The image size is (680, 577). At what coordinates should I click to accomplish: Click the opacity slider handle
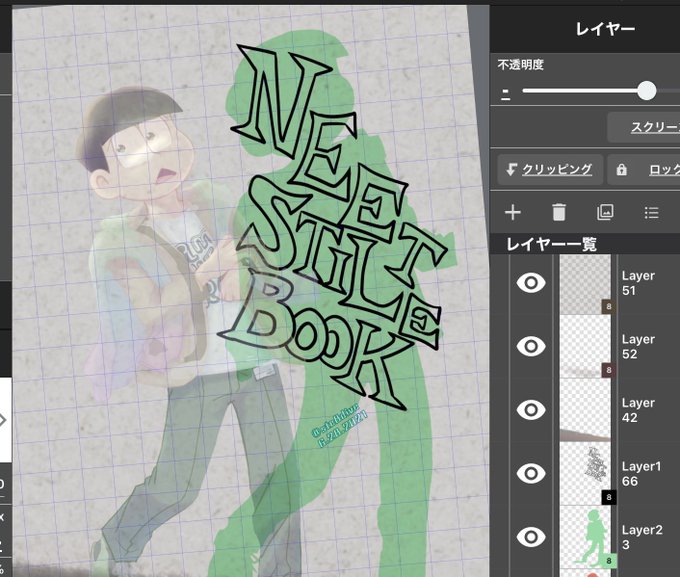click(647, 91)
